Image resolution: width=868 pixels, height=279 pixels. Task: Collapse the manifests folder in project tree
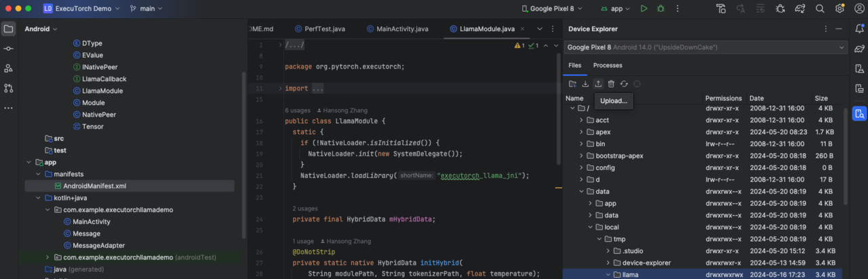click(39, 174)
